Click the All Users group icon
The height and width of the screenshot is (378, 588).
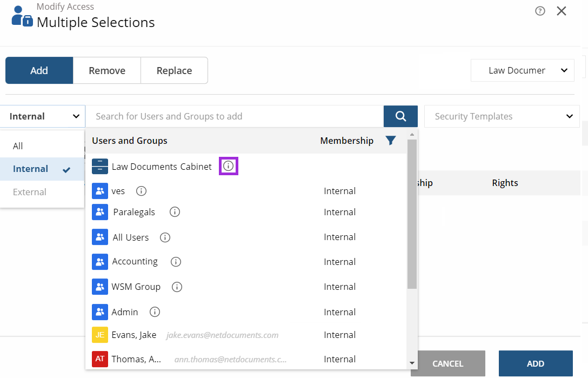click(100, 237)
